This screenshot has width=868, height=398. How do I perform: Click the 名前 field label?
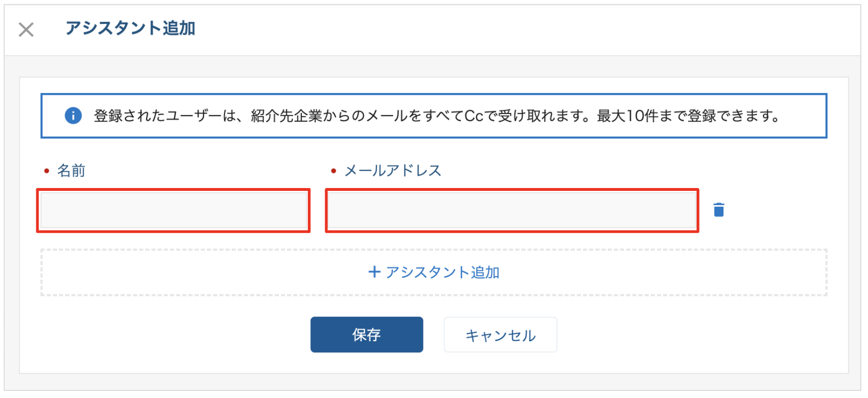pos(71,170)
